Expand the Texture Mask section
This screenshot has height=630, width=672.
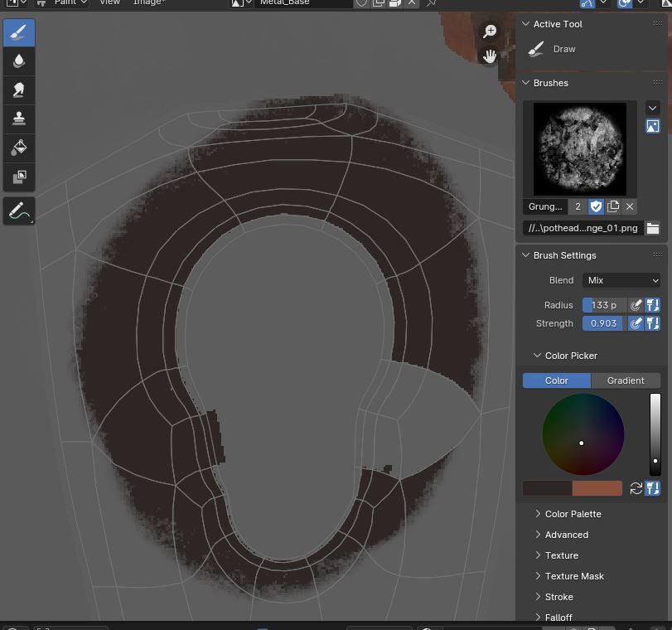[573, 576]
